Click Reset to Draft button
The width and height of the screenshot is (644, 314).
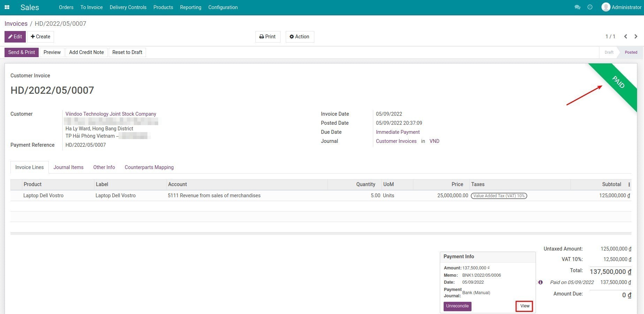tap(127, 52)
